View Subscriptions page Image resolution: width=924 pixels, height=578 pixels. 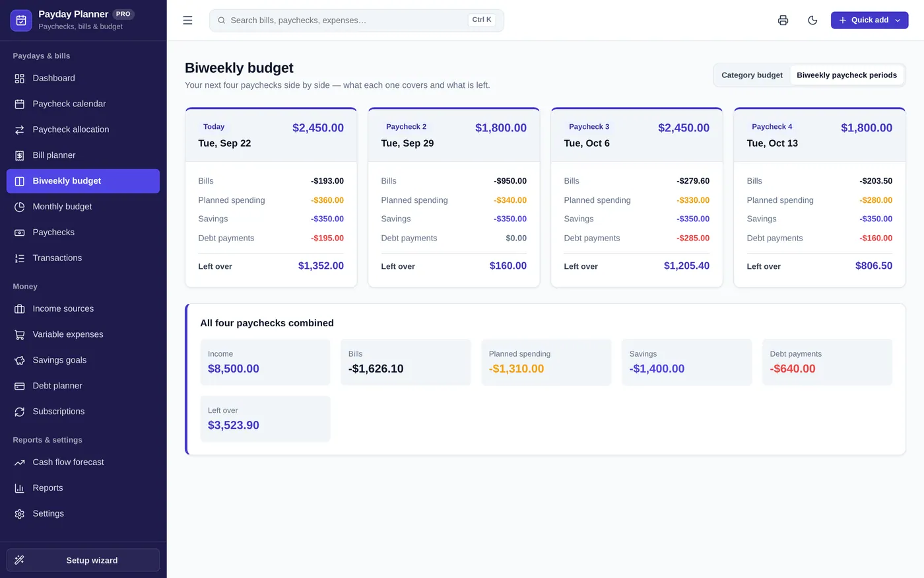[x=83, y=412]
